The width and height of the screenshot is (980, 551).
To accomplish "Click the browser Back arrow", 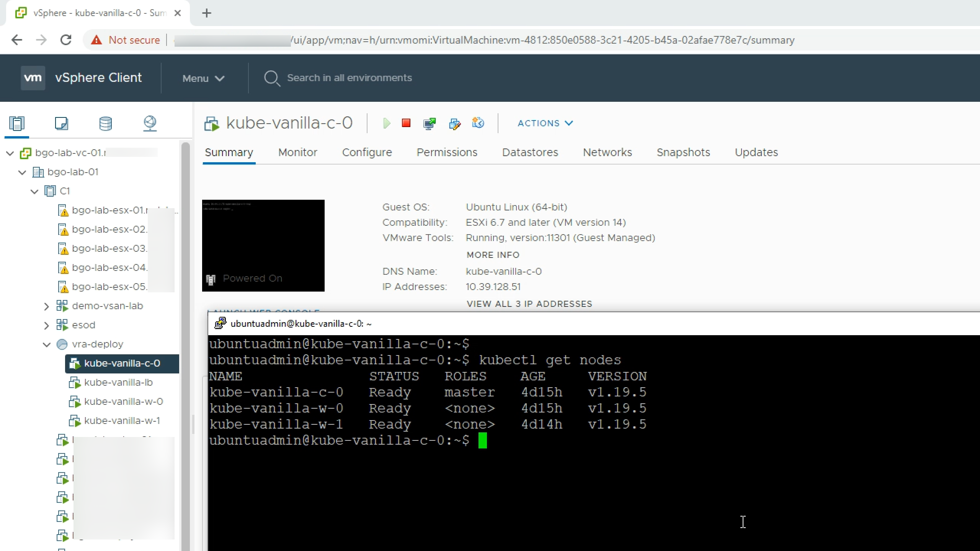I will (x=17, y=40).
